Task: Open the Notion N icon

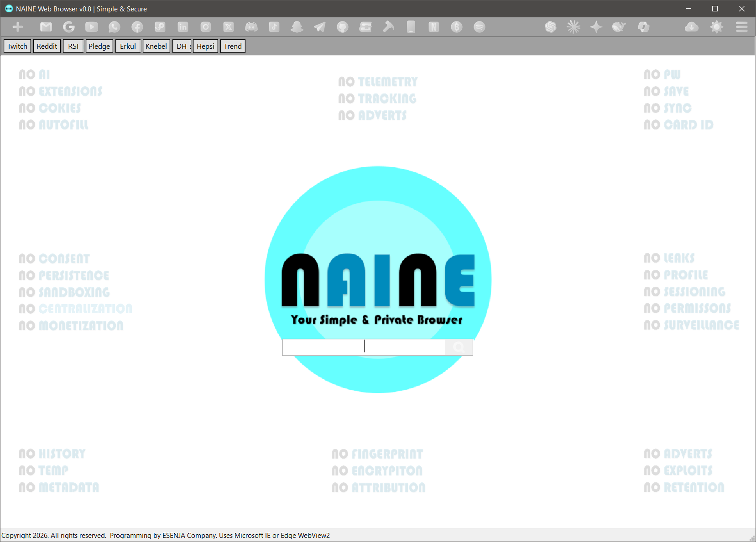Action: point(434,27)
